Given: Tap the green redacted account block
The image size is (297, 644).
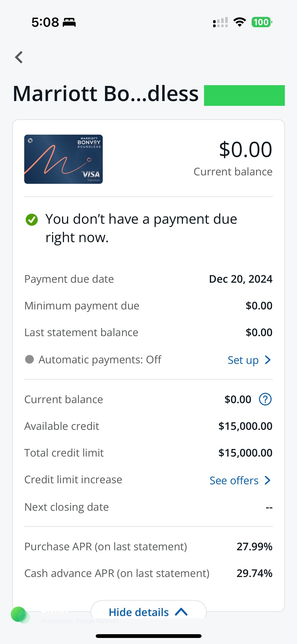Looking at the screenshot, I should (244, 95).
